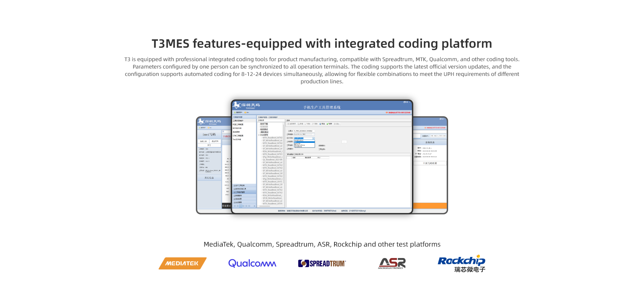Screen dimensions: 644x297
Task: Open the chip platform combo box arrow
Action: [x=314, y=138]
